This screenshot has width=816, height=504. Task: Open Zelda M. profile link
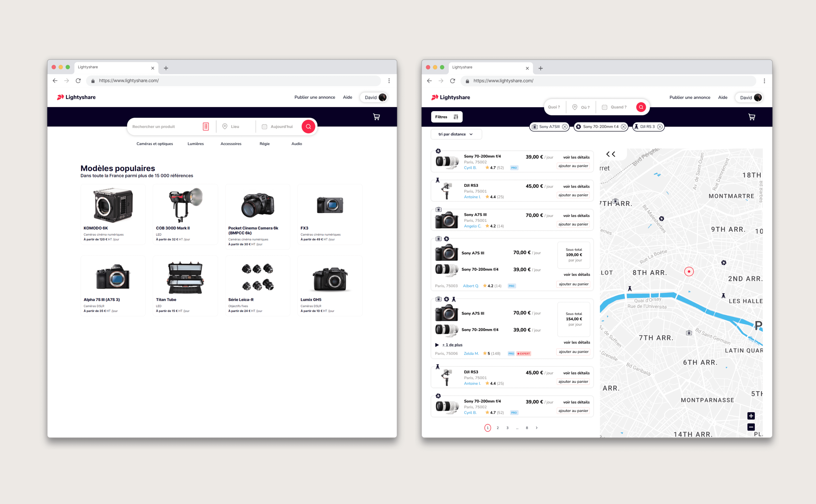point(471,353)
